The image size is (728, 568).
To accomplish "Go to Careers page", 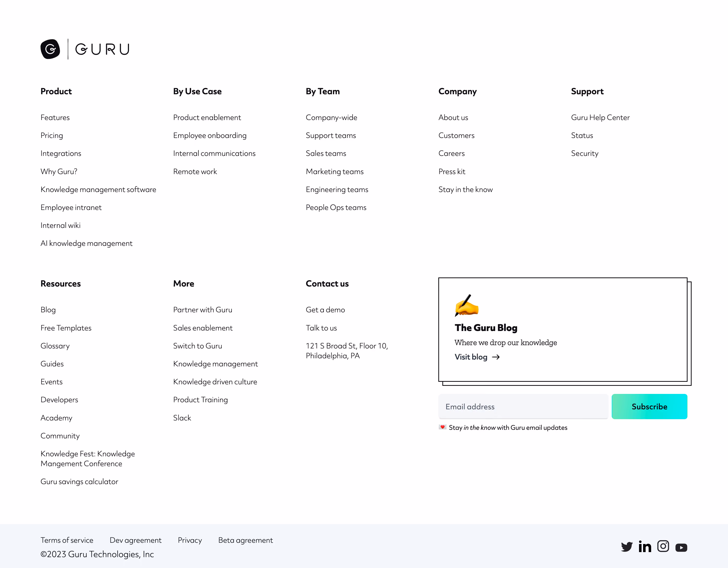I will pyautogui.click(x=451, y=154).
